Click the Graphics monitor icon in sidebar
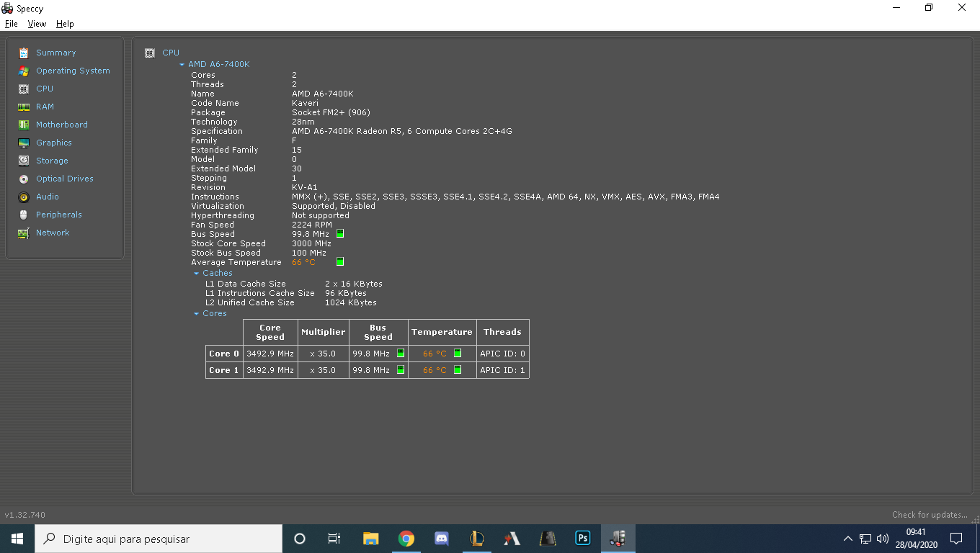 point(24,143)
